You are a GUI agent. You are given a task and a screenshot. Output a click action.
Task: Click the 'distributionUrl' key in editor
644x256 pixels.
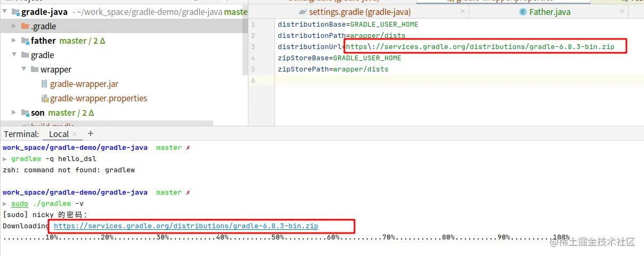click(x=310, y=46)
